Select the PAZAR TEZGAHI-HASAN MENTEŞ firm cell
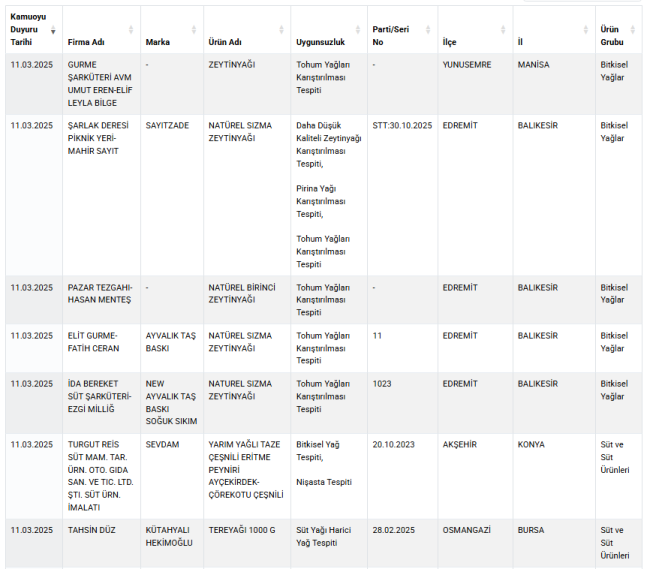Screen dimensions: 650x569 (99, 293)
